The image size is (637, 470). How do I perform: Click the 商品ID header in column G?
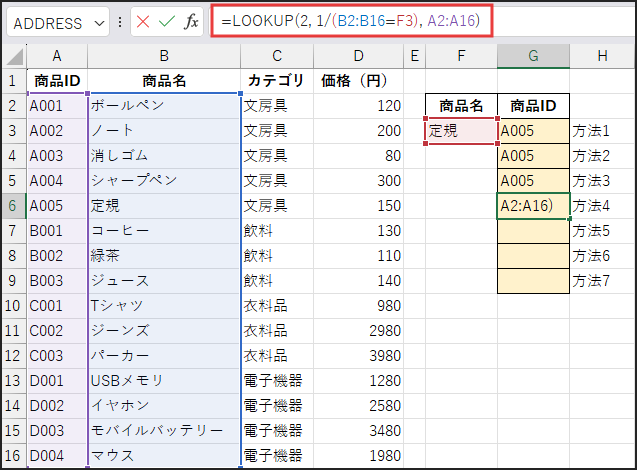[x=533, y=106]
